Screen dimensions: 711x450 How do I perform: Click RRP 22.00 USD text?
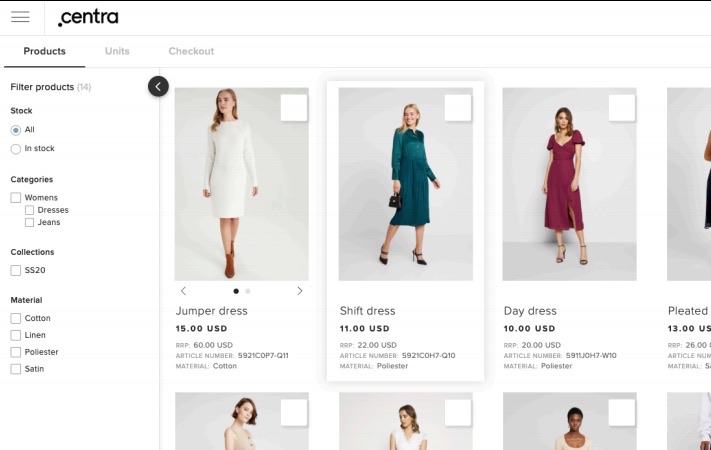(368, 345)
